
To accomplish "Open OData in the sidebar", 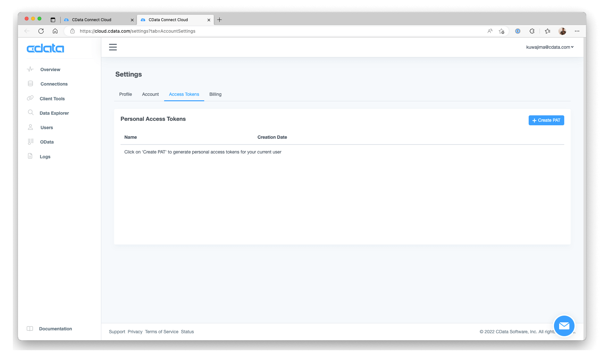I will [x=47, y=142].
